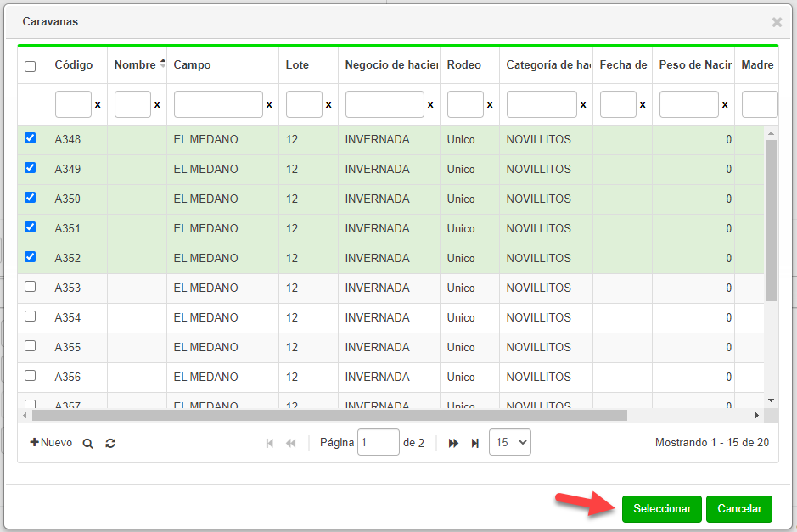Screen dimensions: 797x532
Task: Clear the Campo filter with x
Action: [x=269, y=104]
